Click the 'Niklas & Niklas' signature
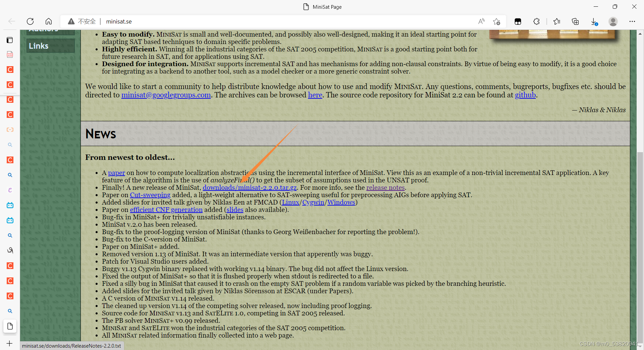 [602, 110]
